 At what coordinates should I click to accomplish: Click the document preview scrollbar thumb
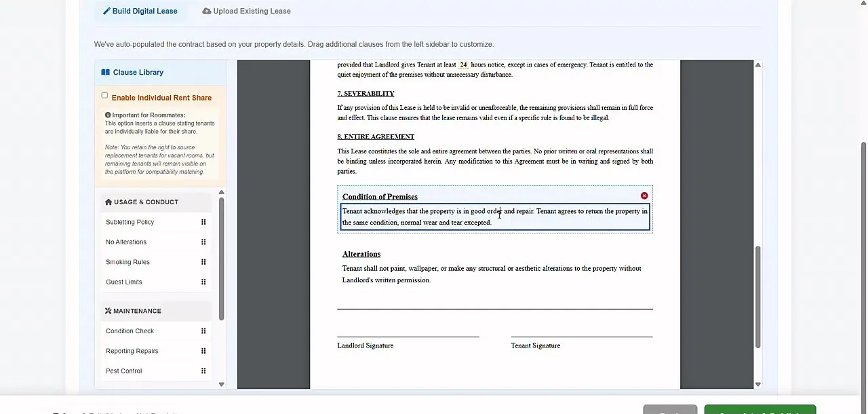coord(758,297)
